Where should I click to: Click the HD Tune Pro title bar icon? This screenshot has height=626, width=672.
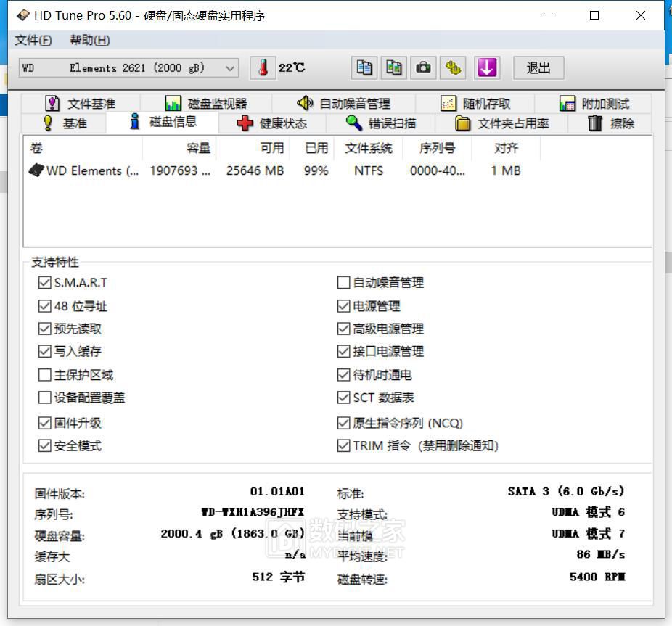pyautogui.click(x=22, y=15)
